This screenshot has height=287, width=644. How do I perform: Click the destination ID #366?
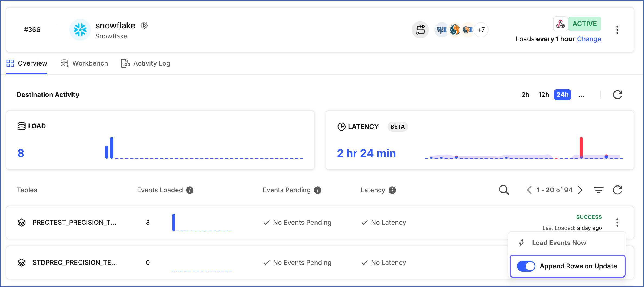point(32,30)
